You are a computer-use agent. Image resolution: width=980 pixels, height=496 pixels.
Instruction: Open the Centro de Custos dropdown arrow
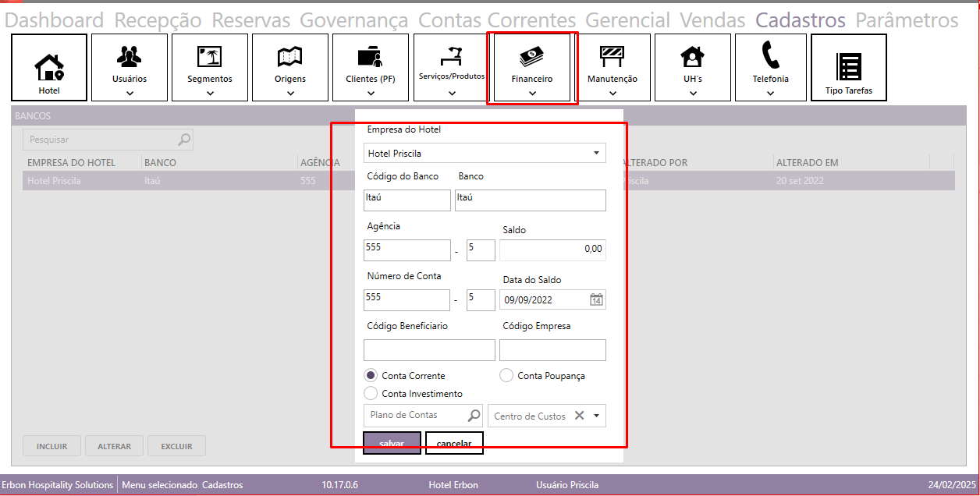[597, 416]
